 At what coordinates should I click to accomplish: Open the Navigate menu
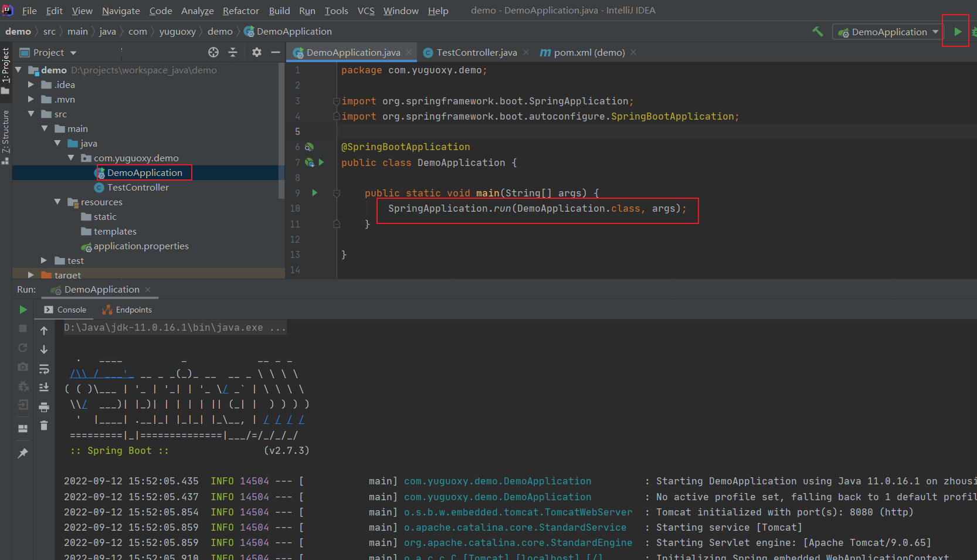pyautogui.click(x=121, y=11)
